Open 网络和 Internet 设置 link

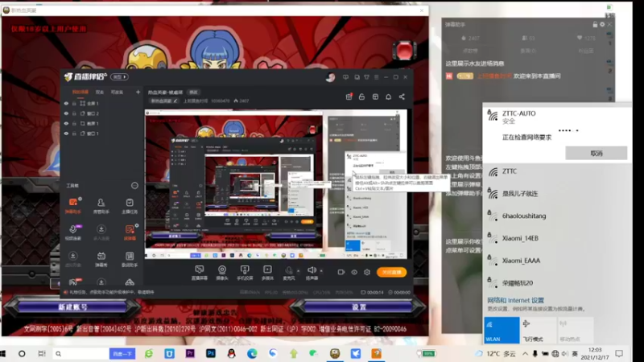pyautogui.click(x=515, y=300)
